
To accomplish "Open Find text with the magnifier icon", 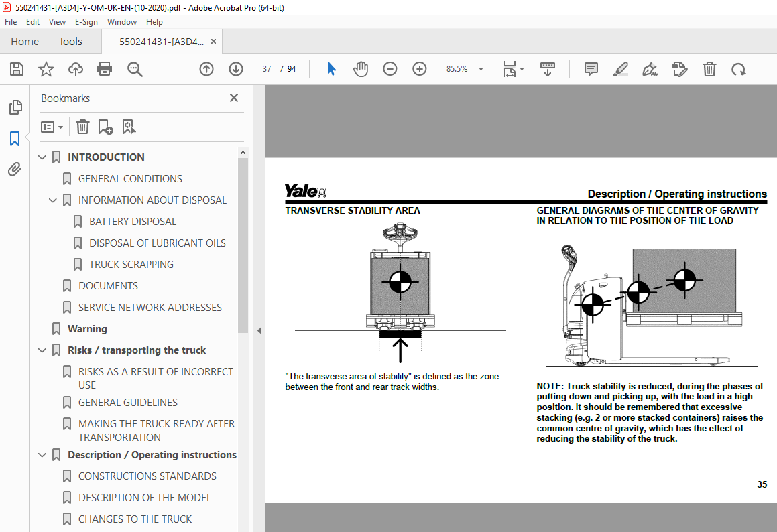I will [135, 69].
